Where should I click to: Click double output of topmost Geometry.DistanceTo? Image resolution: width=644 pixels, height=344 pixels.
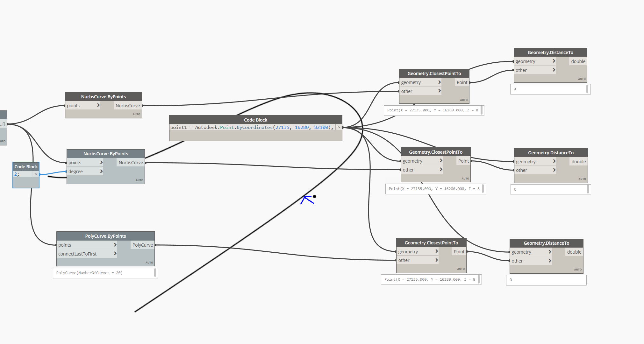coord(578,61)
